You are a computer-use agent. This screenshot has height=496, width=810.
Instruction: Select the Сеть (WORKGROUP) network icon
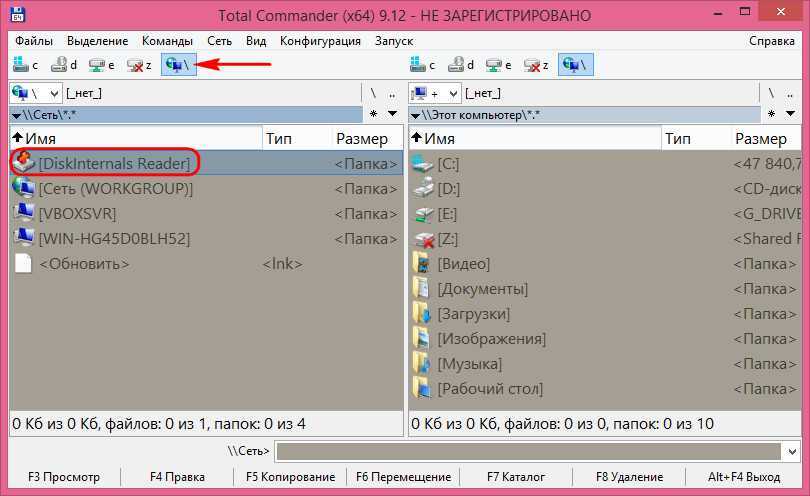[x=23, y=188]
